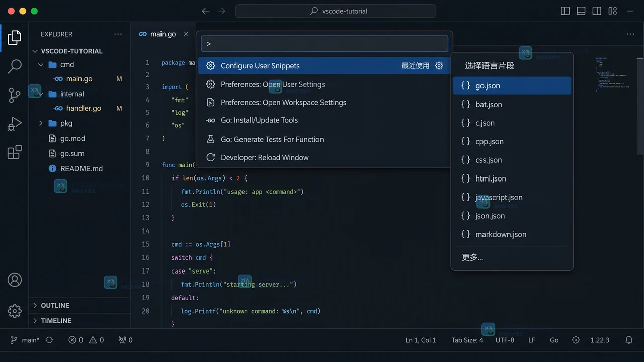Open the Extensions view
Viewport: 644px width, 362px height.
[x=15, y=152]
